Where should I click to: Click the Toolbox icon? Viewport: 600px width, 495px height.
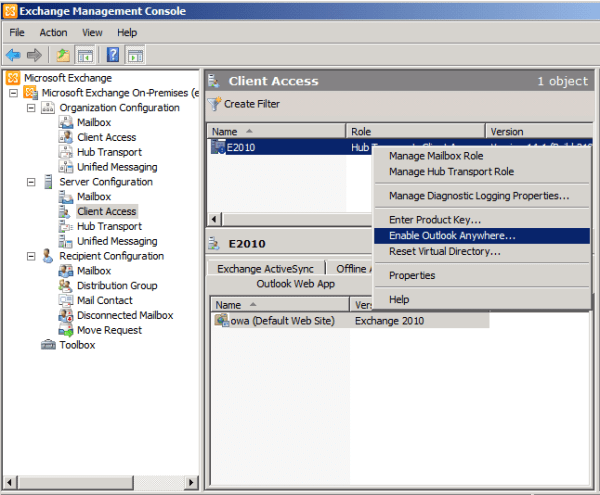tap(48, 345)
